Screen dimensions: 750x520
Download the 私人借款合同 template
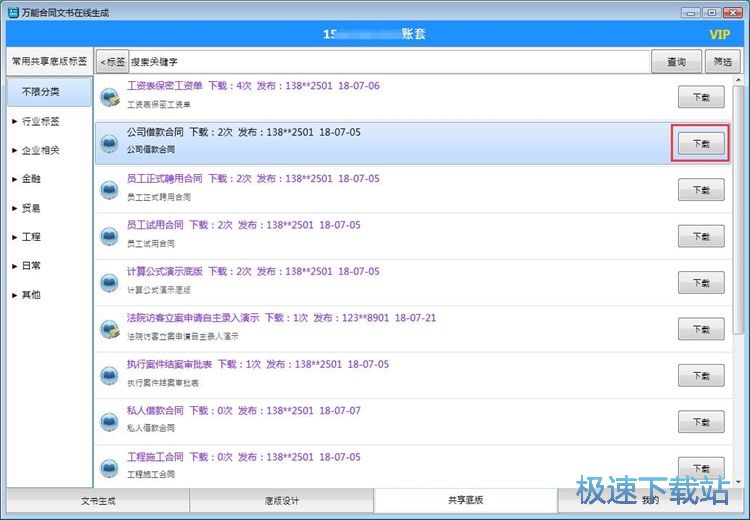(701, 422)
